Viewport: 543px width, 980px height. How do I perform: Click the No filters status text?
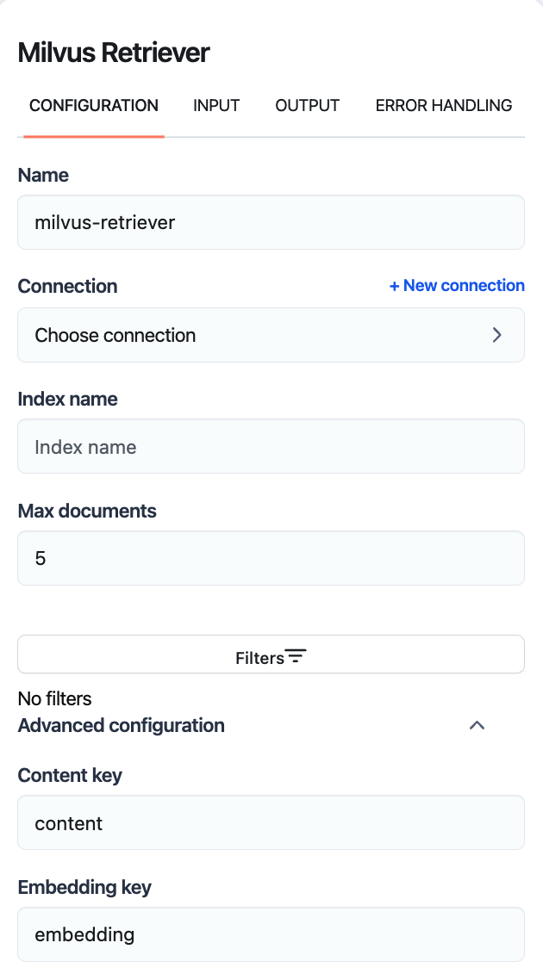[x=54, y=698]
